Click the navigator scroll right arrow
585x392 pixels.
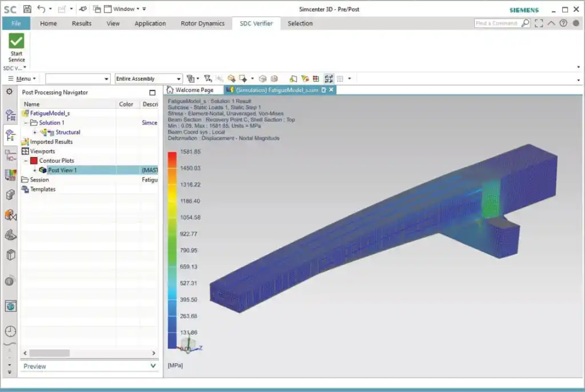point(153,353)
